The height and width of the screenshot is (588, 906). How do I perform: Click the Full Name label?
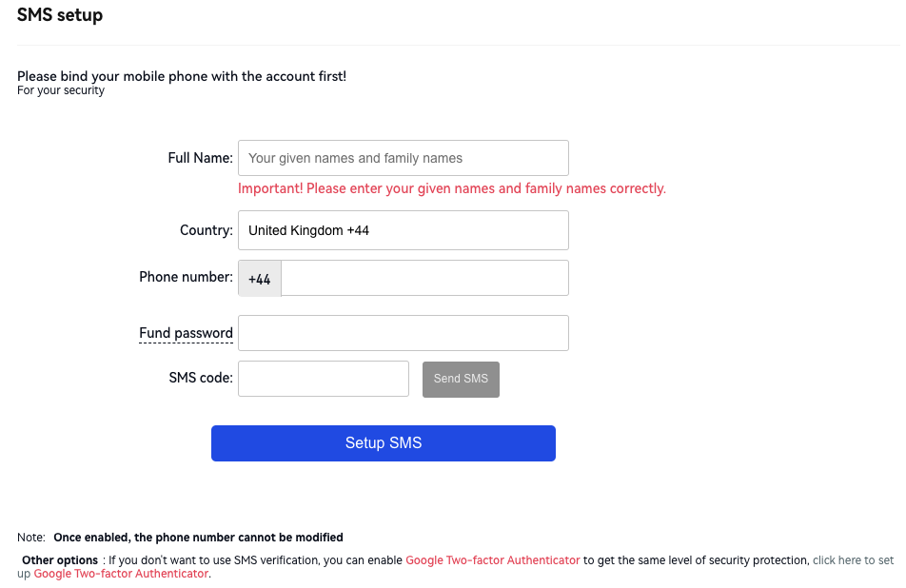coord(200,158)
